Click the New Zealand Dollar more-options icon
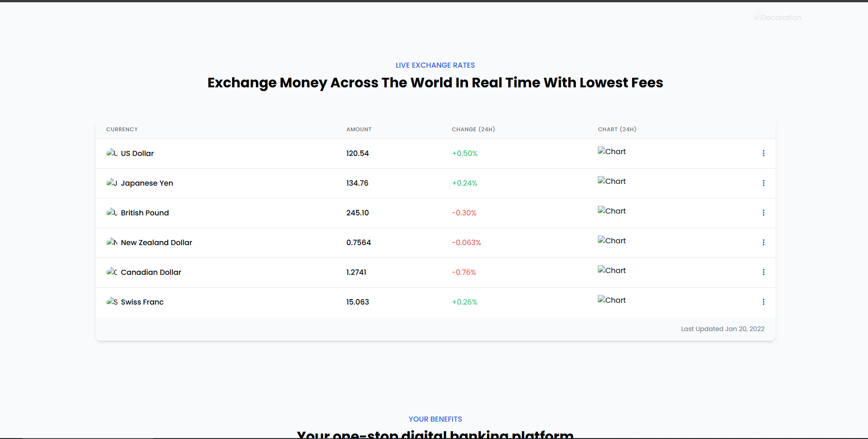 point(763,242)
